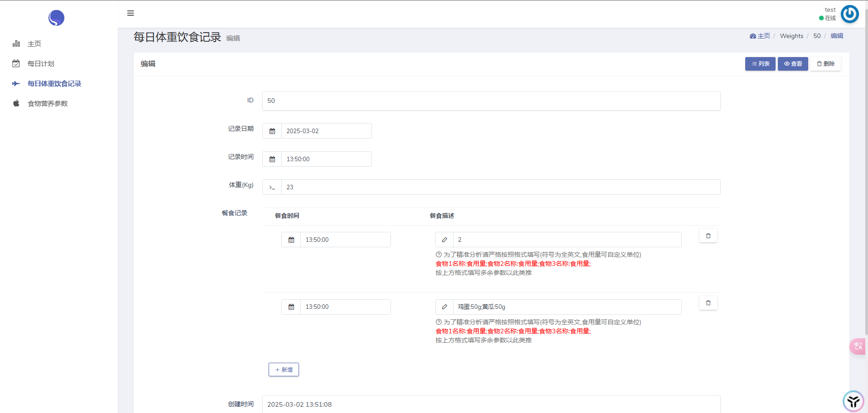Click description field 鸡蛋:50g;黄瓜:50g
868x413 pixels.
567,307
